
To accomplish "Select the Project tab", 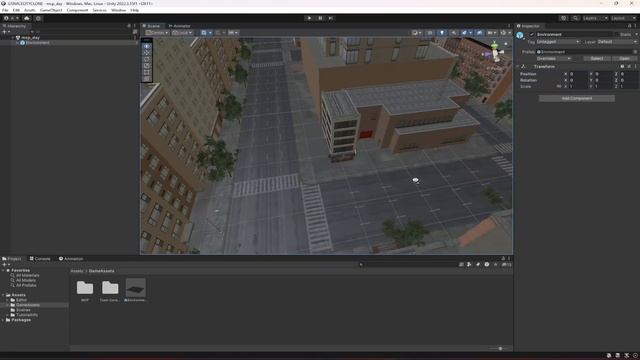I will click(12, 259).
